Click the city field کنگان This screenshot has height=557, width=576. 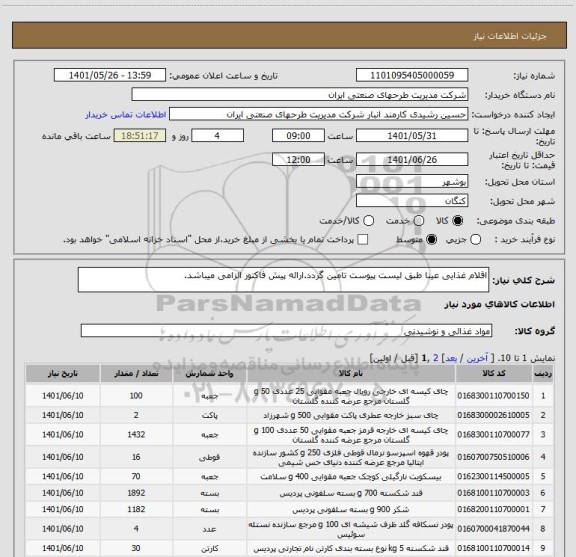[412, 201]
